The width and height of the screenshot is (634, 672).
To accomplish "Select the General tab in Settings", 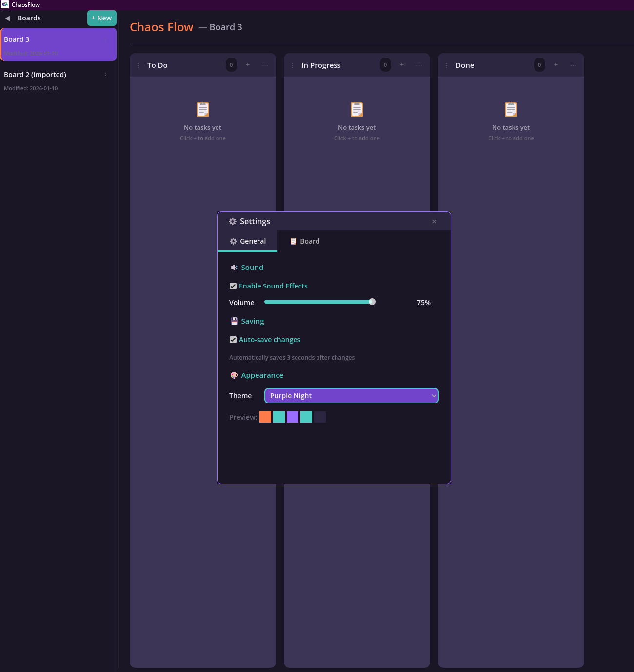I will 247,241.
